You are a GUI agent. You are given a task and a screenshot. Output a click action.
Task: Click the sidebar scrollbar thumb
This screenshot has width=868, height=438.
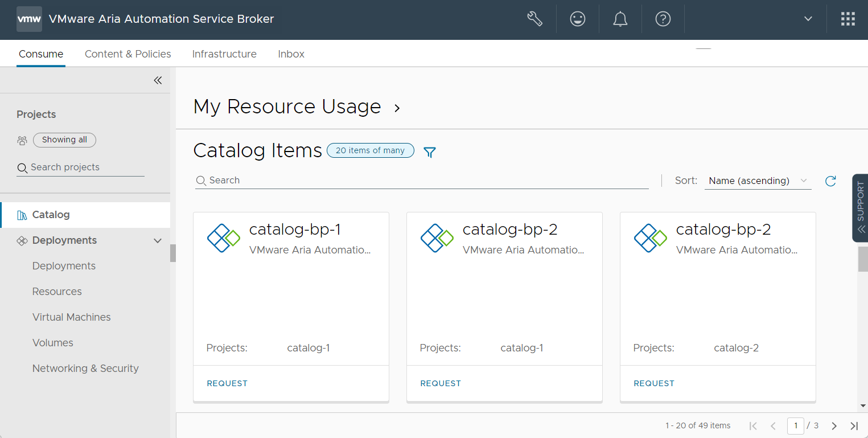173,253
